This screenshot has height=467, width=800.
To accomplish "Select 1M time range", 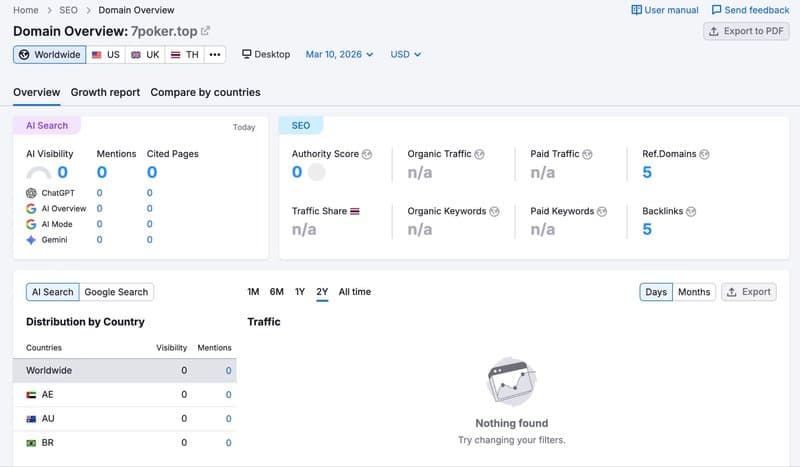I will pos(253,292).
